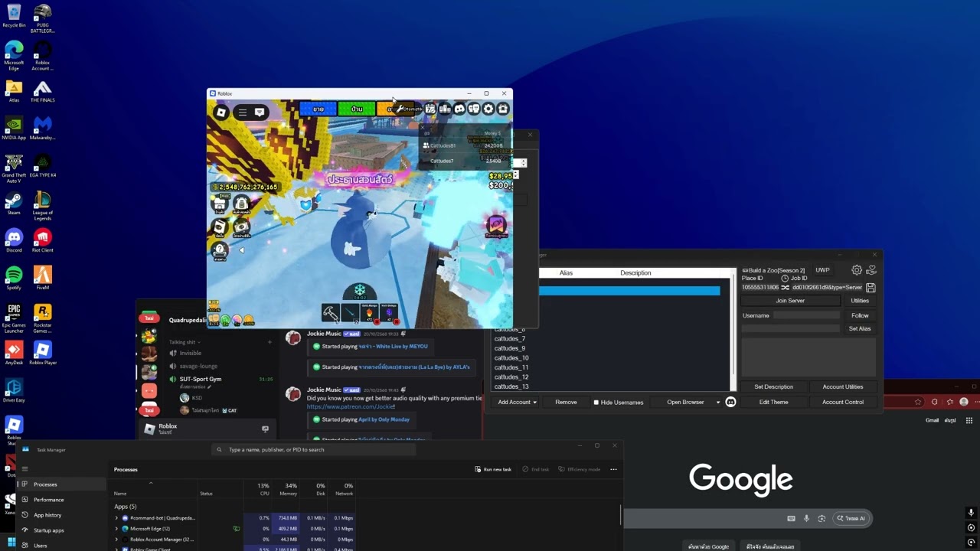Viewport: 980px width, 551px height.
Task: Open Roblox Player desktop shortcut
Action: point(42,352)
